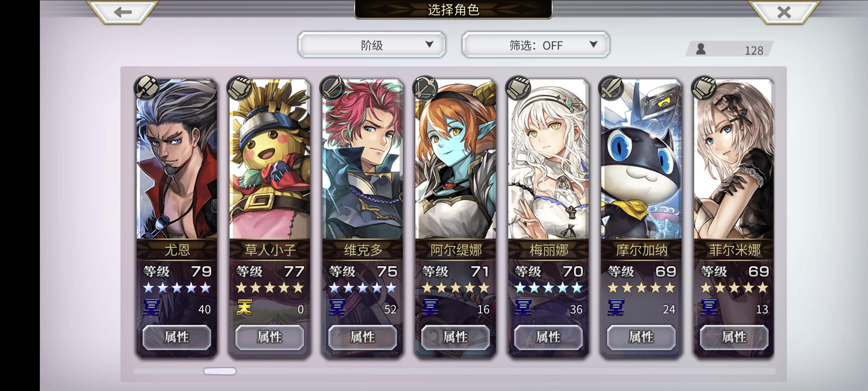Select the 阿尔缇娜 character card

pos(456,217)
